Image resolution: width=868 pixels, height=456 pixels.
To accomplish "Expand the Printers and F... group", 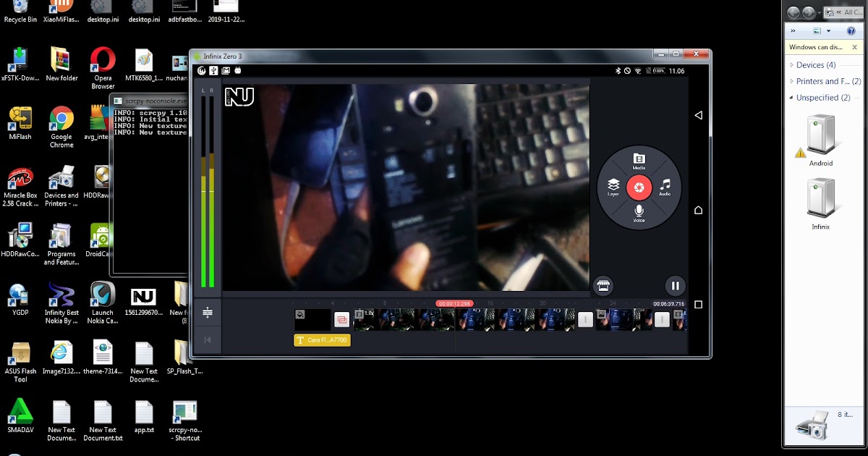I will (792, 81).
